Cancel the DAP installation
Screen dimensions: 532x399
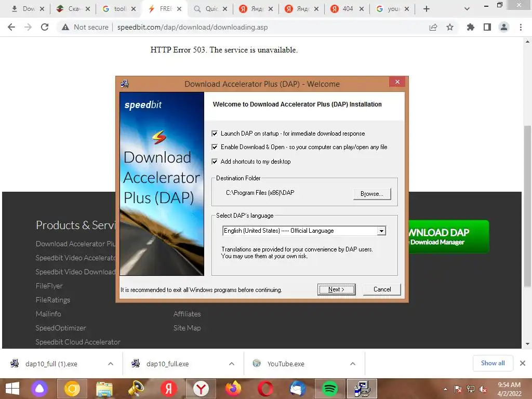click(x=382, y=289)
